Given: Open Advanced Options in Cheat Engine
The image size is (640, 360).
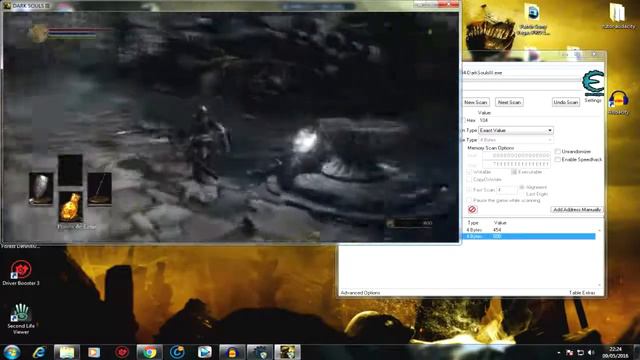Looking at the screenshot, I should coord(360,293).
